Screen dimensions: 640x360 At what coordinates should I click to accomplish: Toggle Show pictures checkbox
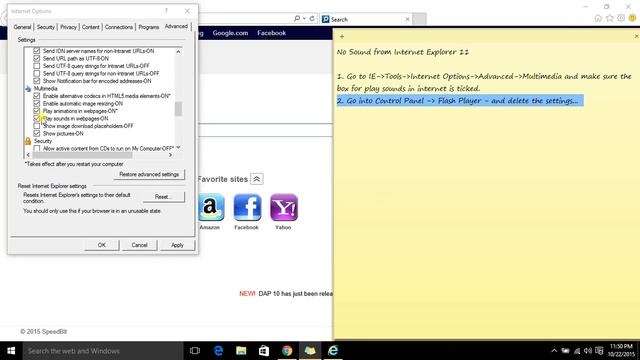coord(37,133)
